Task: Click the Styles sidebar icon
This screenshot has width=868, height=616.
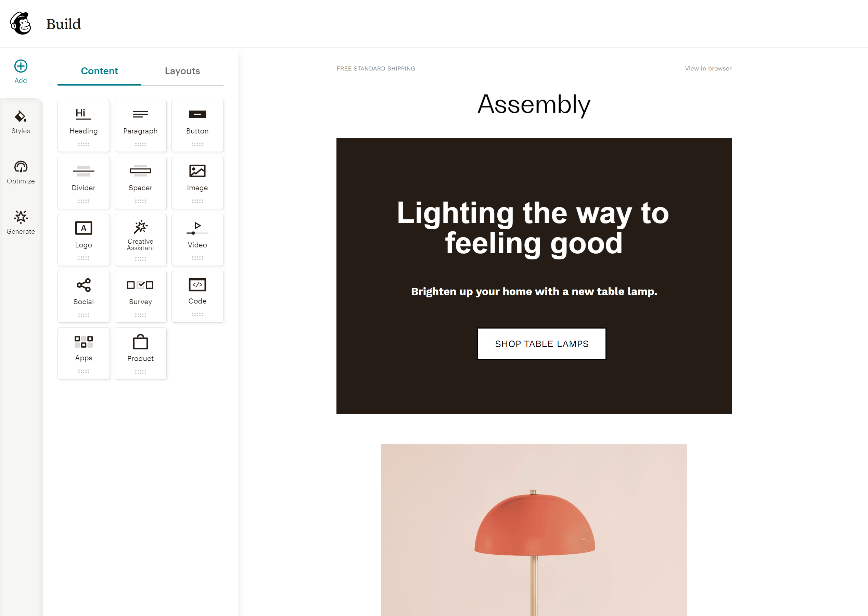Action: tap(20, 122)
